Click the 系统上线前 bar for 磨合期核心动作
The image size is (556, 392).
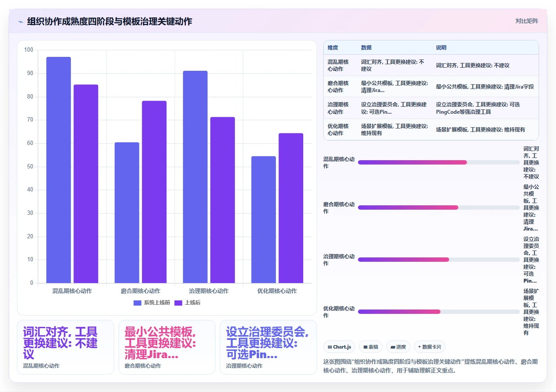(127, 213)
